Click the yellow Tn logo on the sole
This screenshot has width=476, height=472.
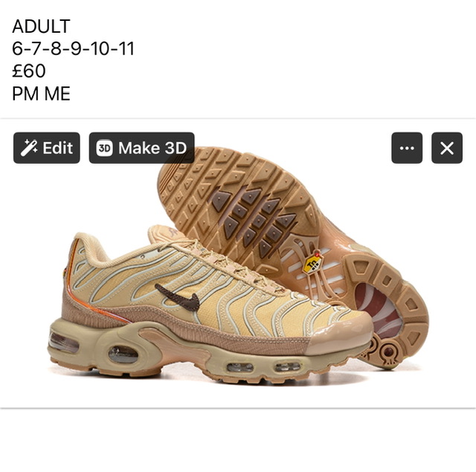[x=312, y=264]
